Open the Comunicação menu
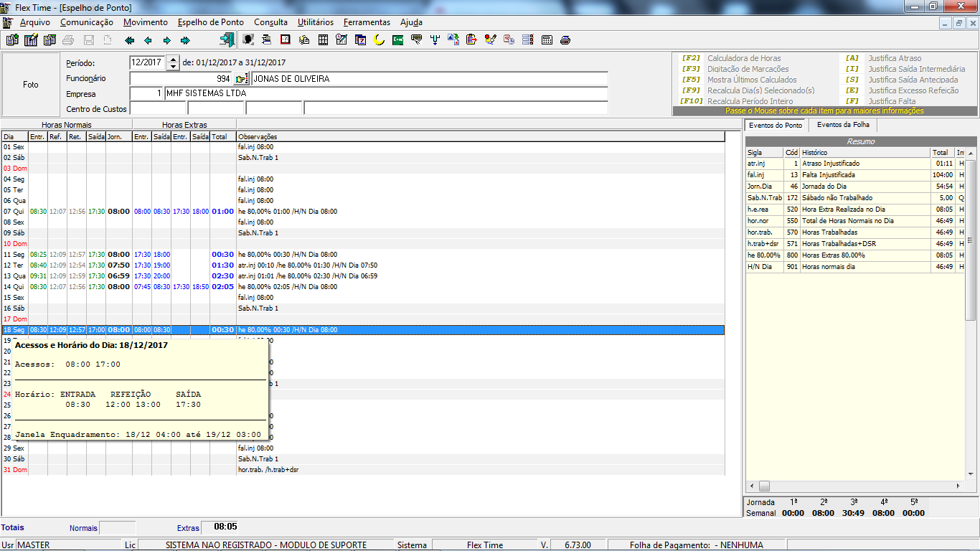The height and width of the screenshot is (551, 980). click(87, 22)
